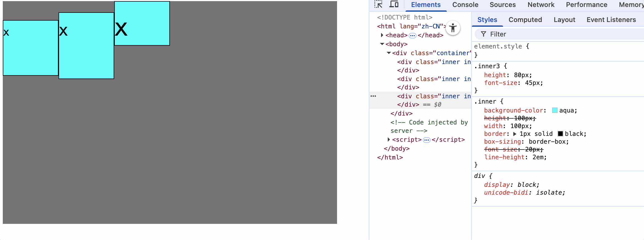Click the display: block user-agent declaration
644x240 pixels.
(x=512, y=185)
